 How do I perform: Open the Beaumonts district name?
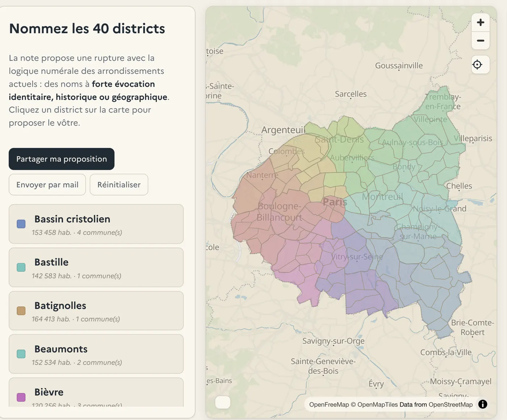[x=61, y=349]
